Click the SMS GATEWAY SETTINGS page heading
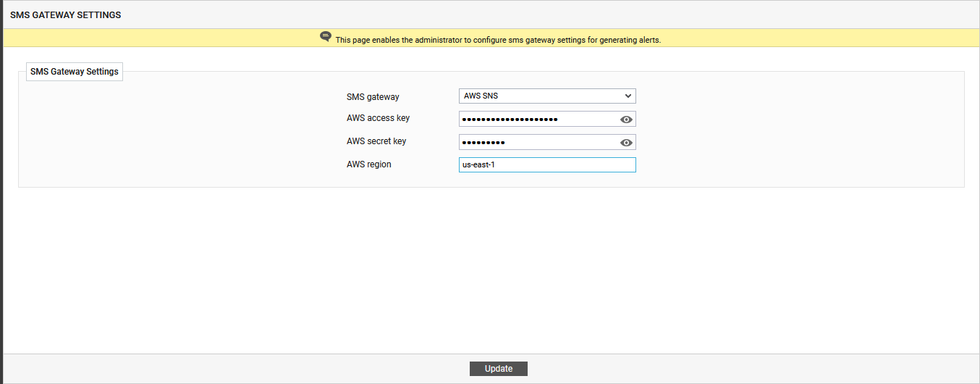The width and height of the screenshot is (980, 384). click(x=66, y=14)
